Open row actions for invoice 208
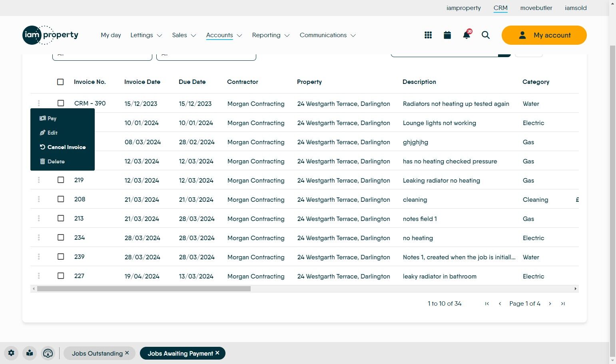This screenshot has height=364, width=616. [x=39, y=199]
